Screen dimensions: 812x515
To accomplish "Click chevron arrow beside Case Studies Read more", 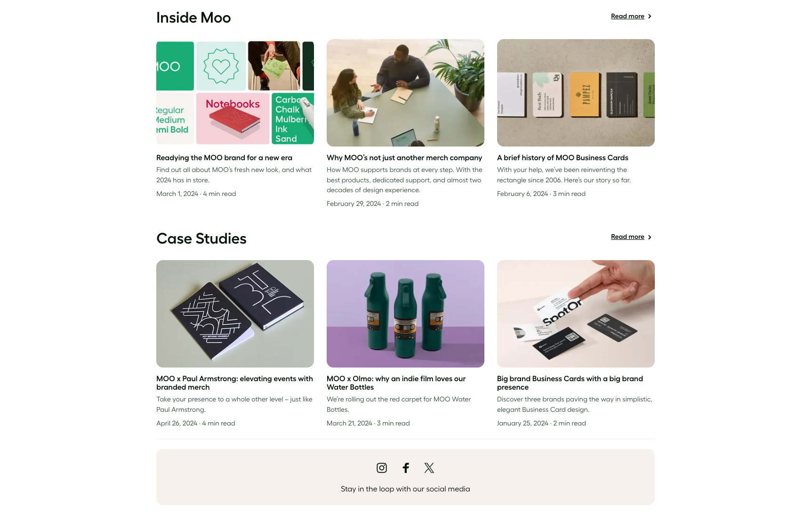I will [650, 237].
